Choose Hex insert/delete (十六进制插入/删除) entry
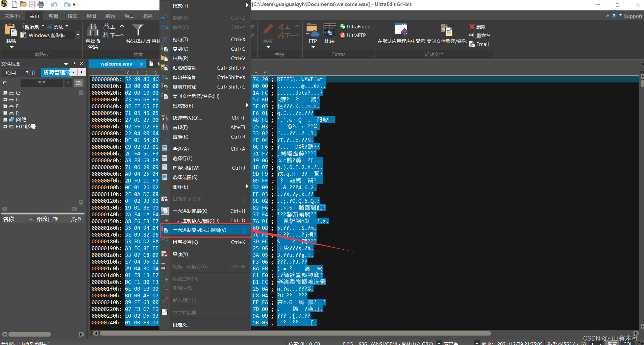Screen dimensions: 644x345 [205, 221]
